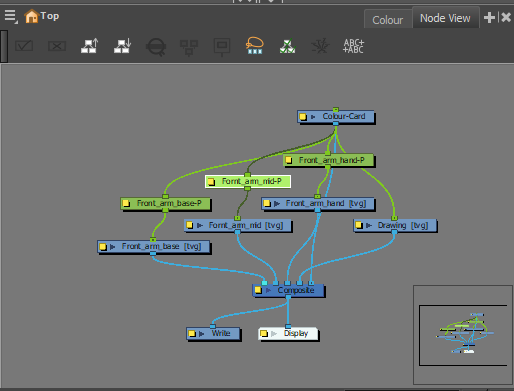Image resolution: width=514 pixels, height=391 pixels.
Task: Expand Write node arrow
Action: pos(202,334)
